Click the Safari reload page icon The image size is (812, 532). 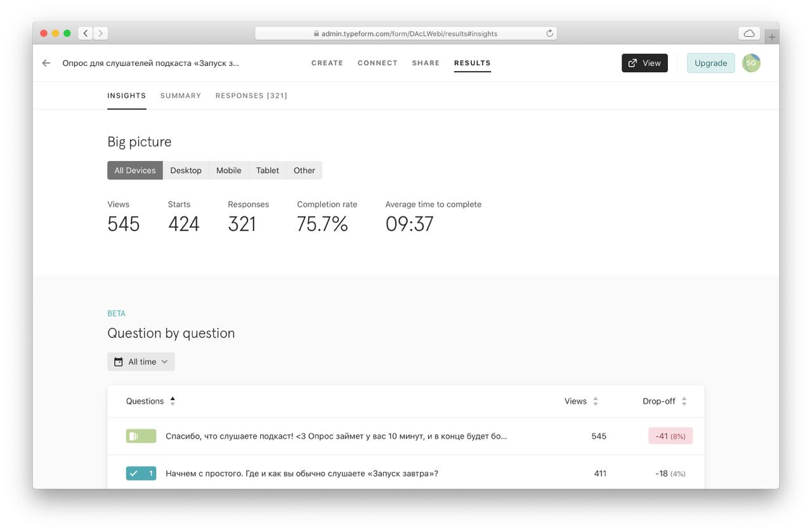coord(549,34)
